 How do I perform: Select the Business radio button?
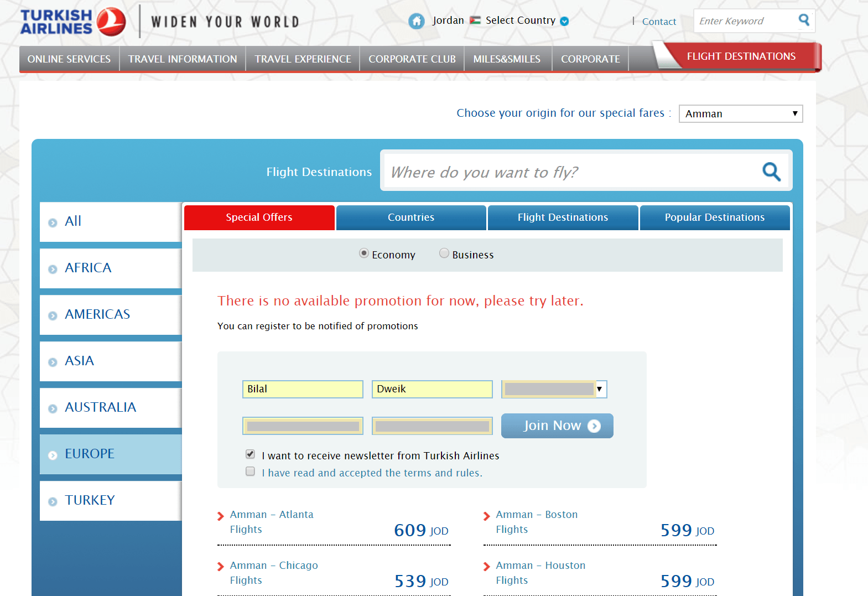444,253
